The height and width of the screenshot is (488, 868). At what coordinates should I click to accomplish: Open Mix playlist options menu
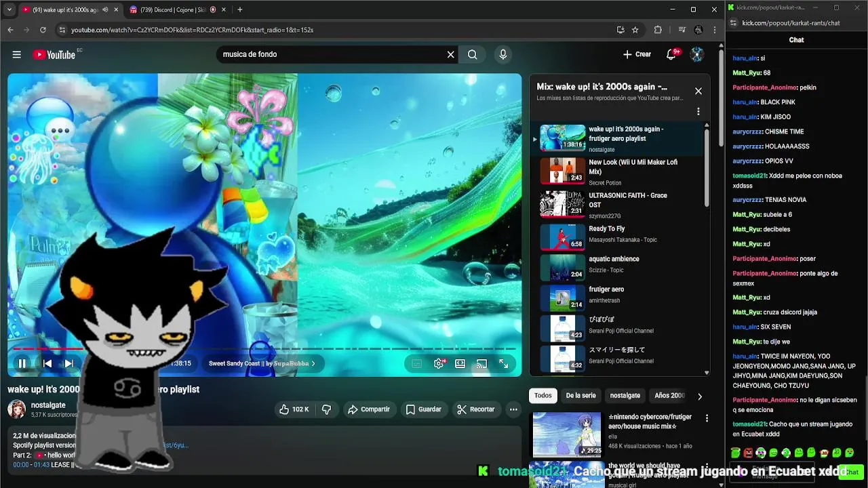point(698,111)
